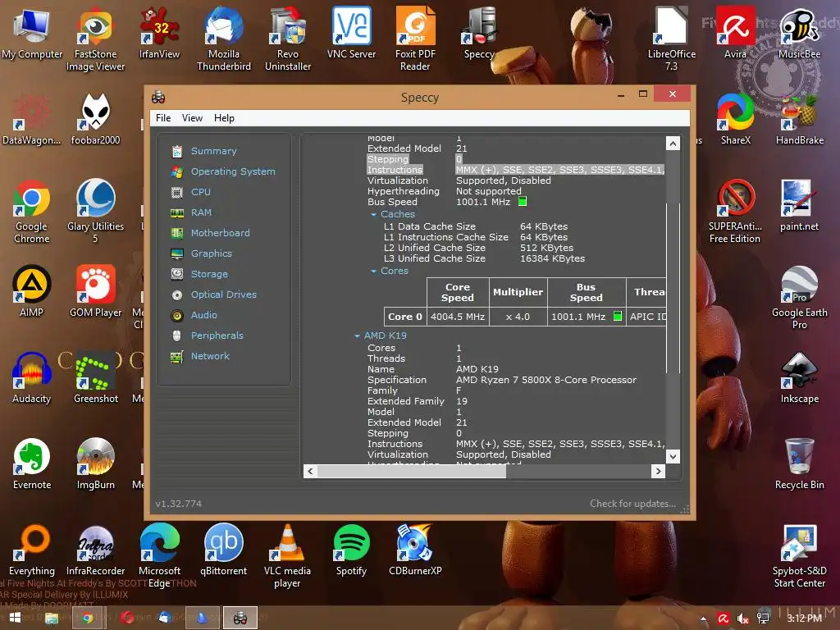The width and height of the screenshot is (840, 630).
Task: Open the View menu in Speccy
Action: pyautogui.click(x=192, y=118)
